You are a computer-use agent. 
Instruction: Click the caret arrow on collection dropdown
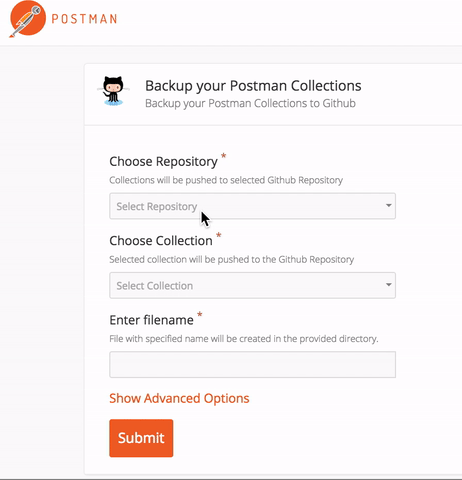click(x=388, y=285)
